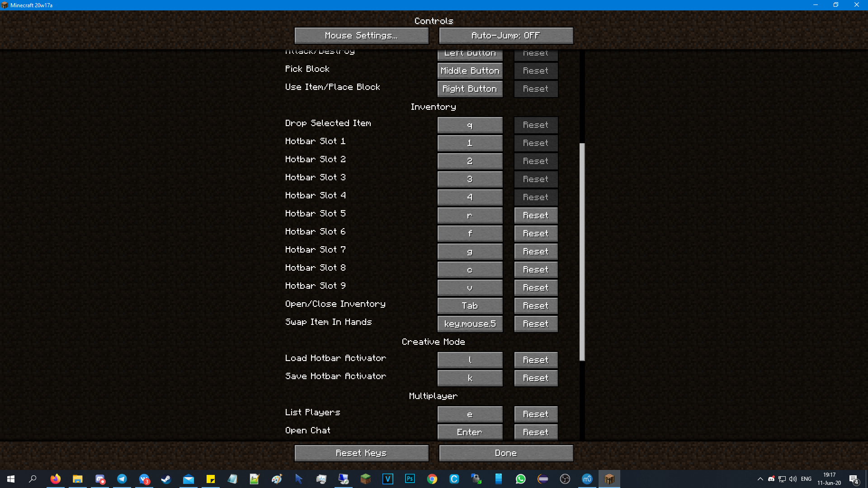The height and width of the screenshot is (488, 868).
Task: Reset the Hotbar Slot 5 keybind
Action: coord(536,216)
